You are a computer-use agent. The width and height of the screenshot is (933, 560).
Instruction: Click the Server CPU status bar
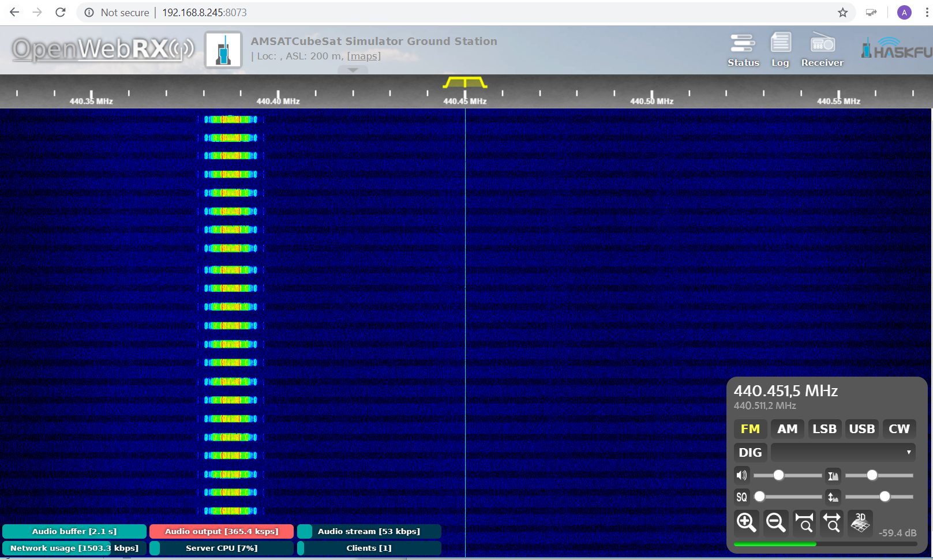[x=222, y=548]
